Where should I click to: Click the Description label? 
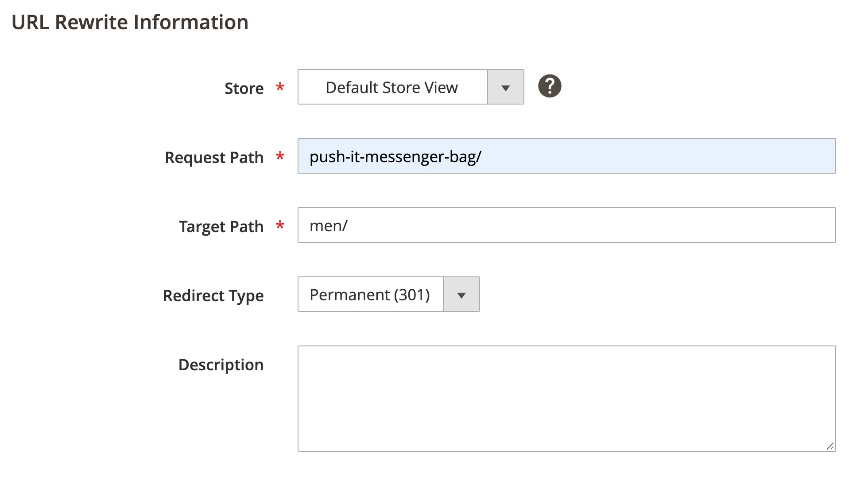221,365
